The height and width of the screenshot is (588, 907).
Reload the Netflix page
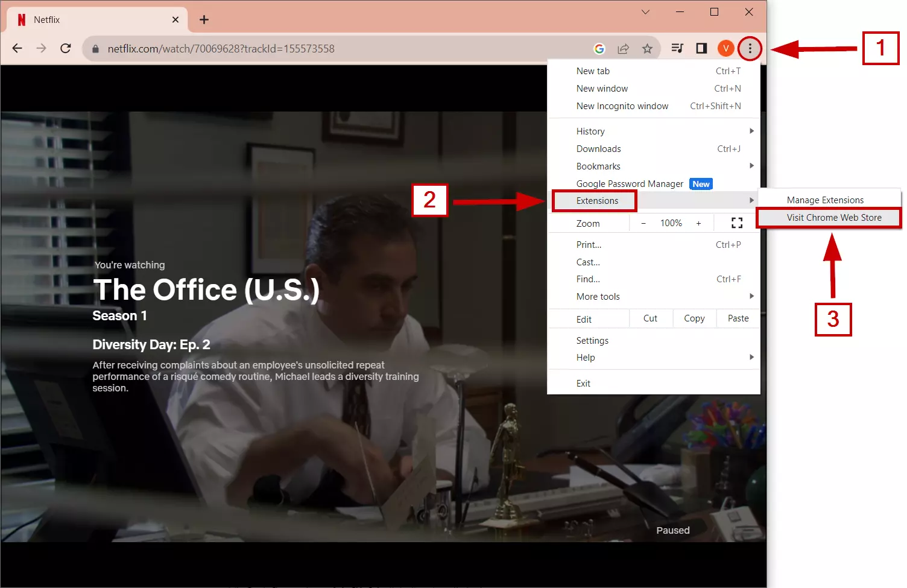point(66,48)
